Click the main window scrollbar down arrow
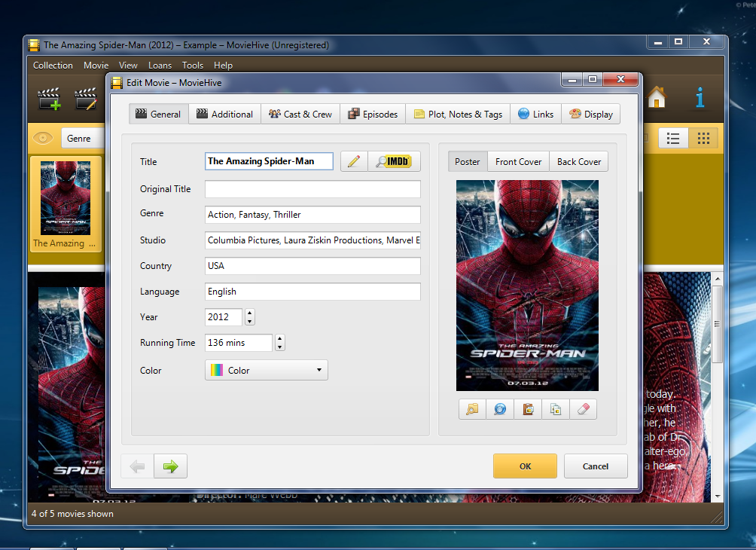756x550 pixels. [x=718, y=497]
